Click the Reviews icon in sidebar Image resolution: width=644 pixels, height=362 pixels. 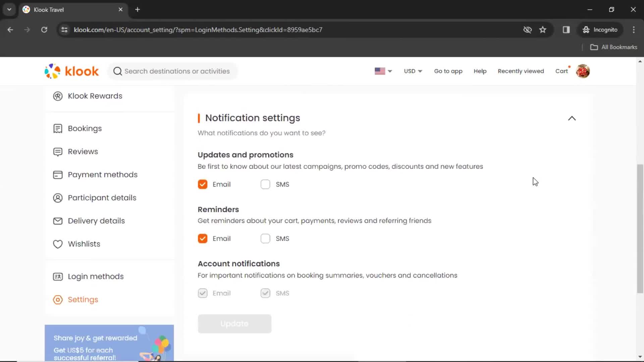(x=57, y=152)
